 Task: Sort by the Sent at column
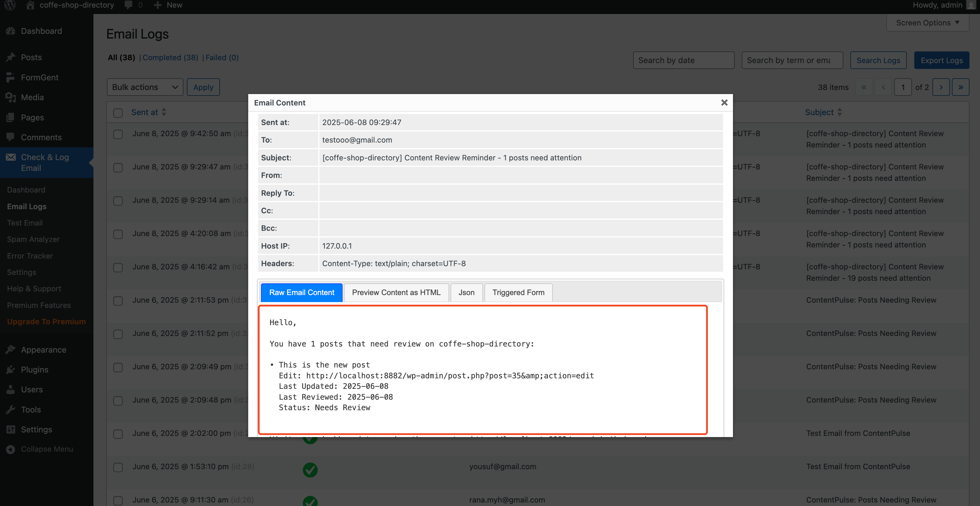[x=148, y=112]
